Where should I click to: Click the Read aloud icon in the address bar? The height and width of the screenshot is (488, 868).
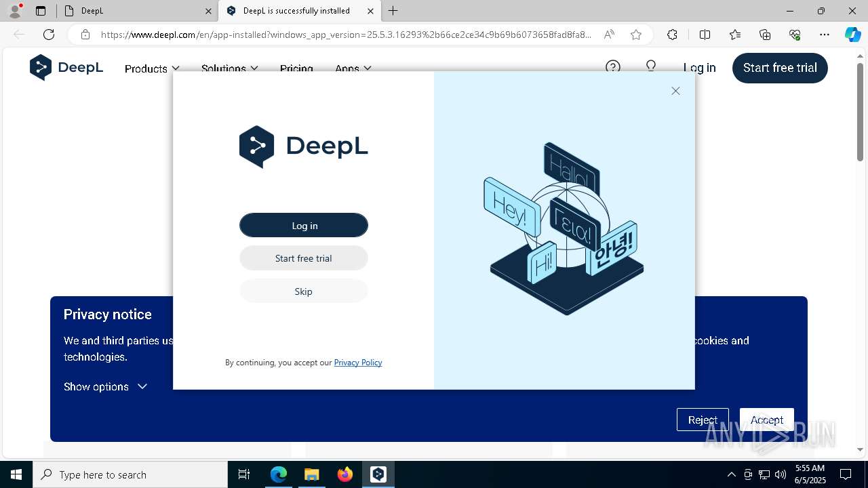pyautogui.click(x=609, y=35)
